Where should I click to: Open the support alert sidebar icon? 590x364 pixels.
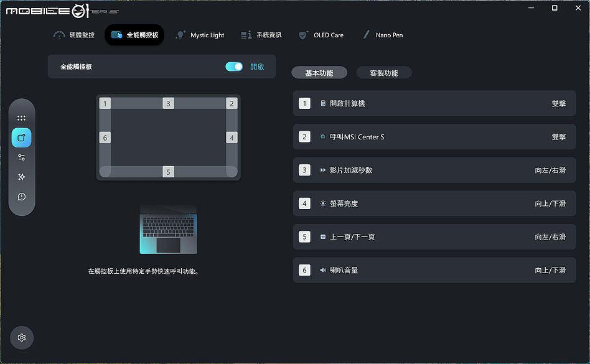[21, 197]
